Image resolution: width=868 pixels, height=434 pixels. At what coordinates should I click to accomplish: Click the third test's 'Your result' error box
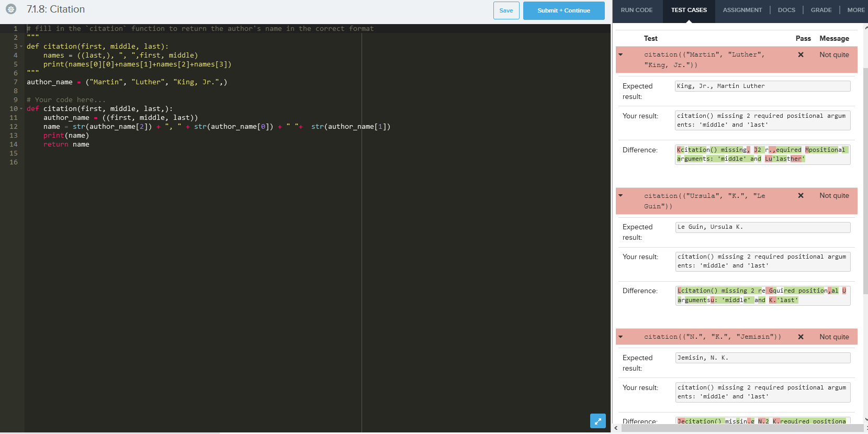tap(762, 392)
